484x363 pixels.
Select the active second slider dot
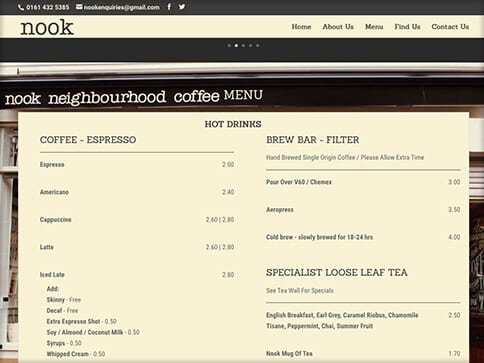(236, 46)
